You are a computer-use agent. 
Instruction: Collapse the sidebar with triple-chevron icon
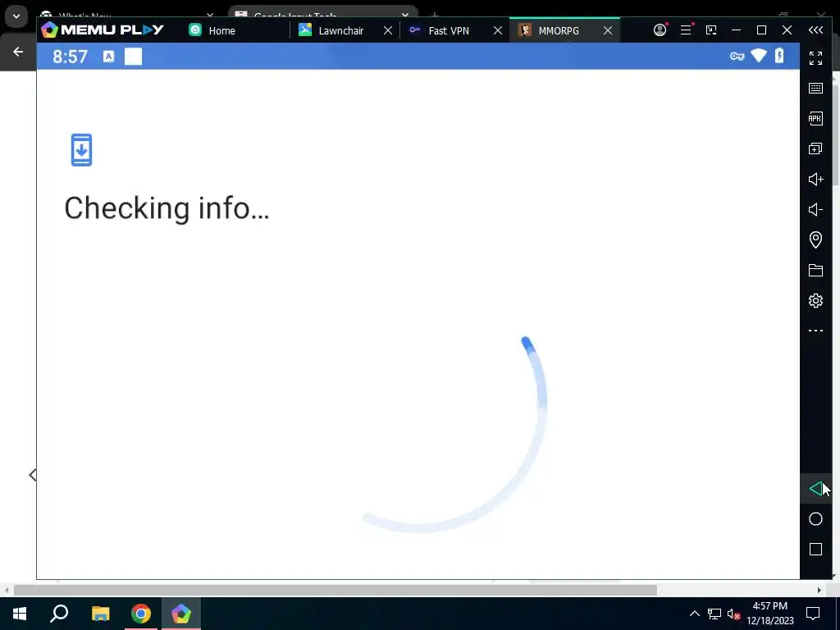(815, 30)
